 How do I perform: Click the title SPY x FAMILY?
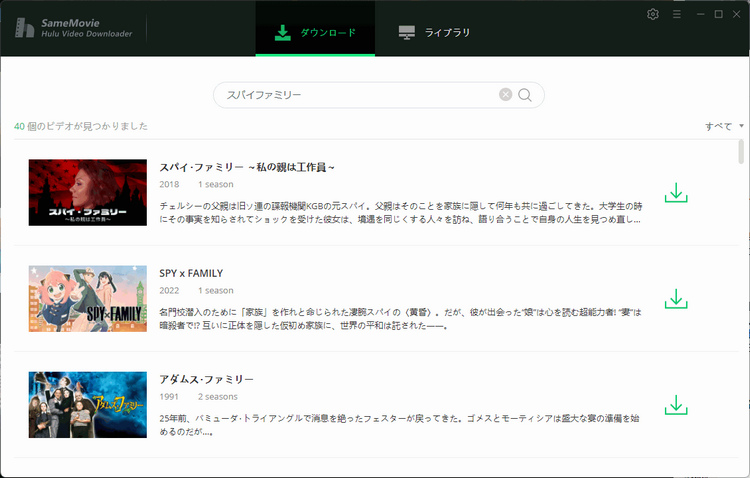(191, 273)
